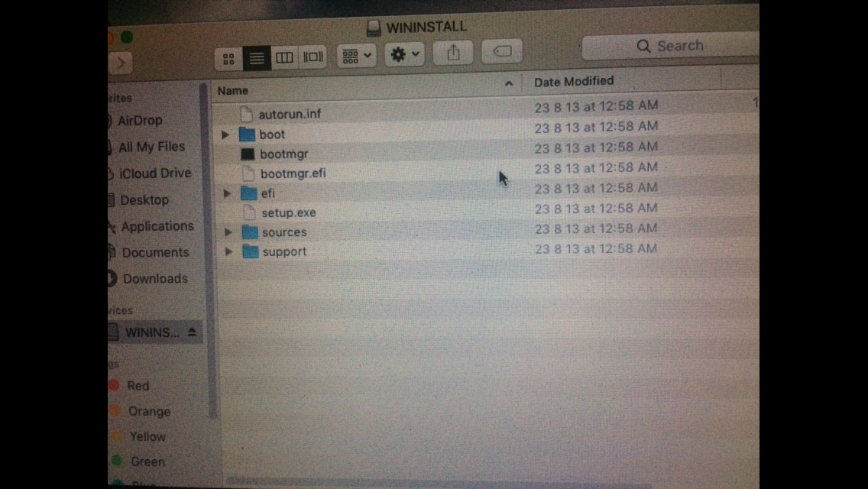Toggle the Name sort direction arrow
The width and height of the screenshot is (868, 489).
[509, 83]
